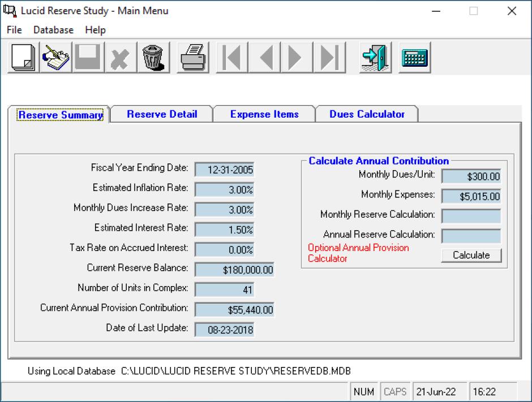Go to the last record arrow
Image resolution: width=532 pixels, height=402 pixels.
330,57
